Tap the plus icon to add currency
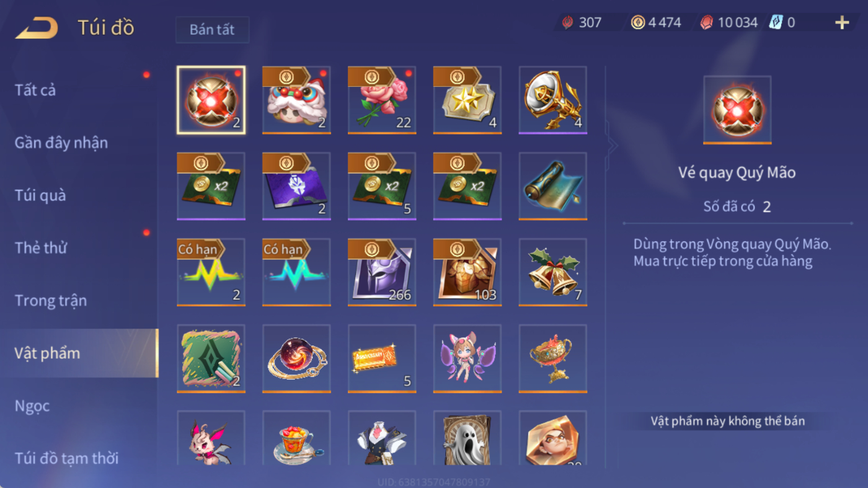 point(841,23)
